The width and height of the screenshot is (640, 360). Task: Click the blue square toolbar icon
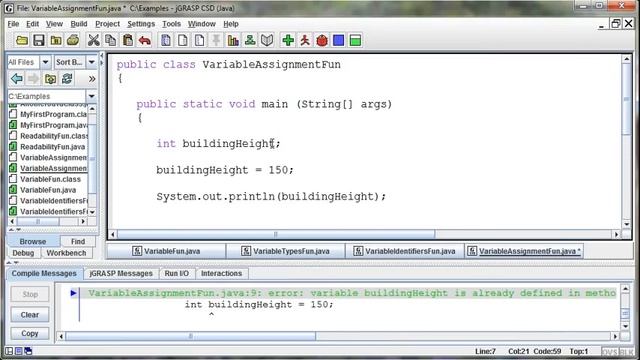tap(338, 40)
